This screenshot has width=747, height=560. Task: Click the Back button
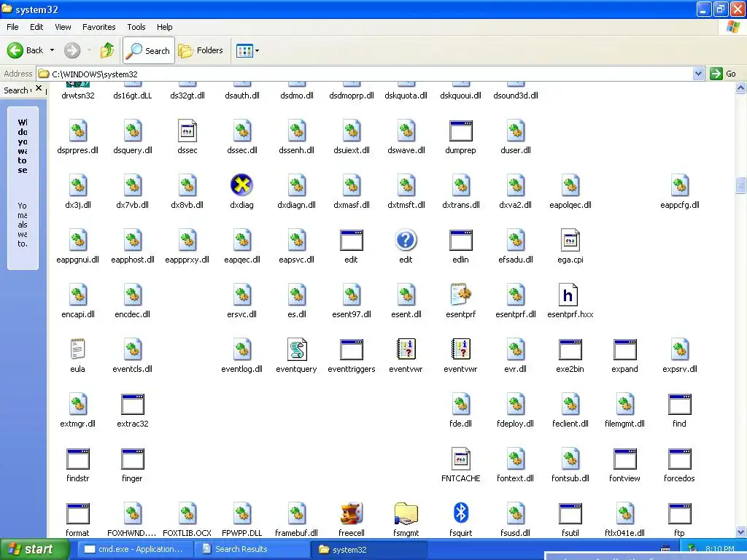click(x=26, y=50)
